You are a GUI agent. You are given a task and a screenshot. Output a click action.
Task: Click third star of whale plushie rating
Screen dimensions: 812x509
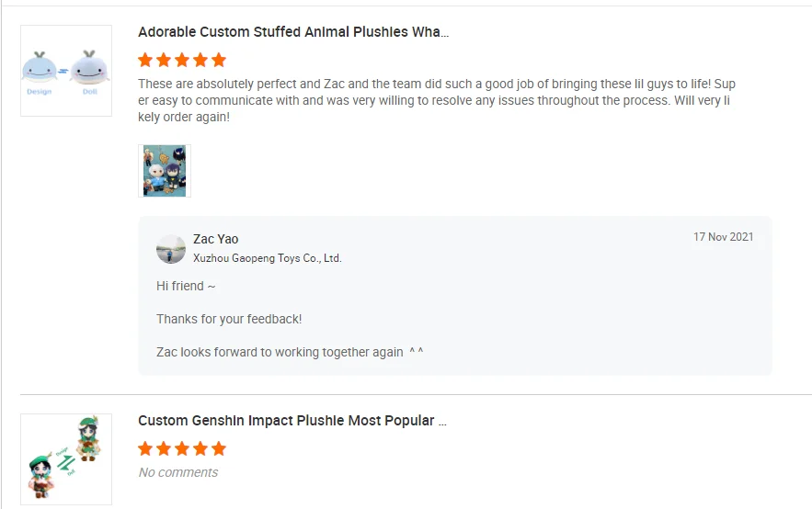(x=182, y=61)
